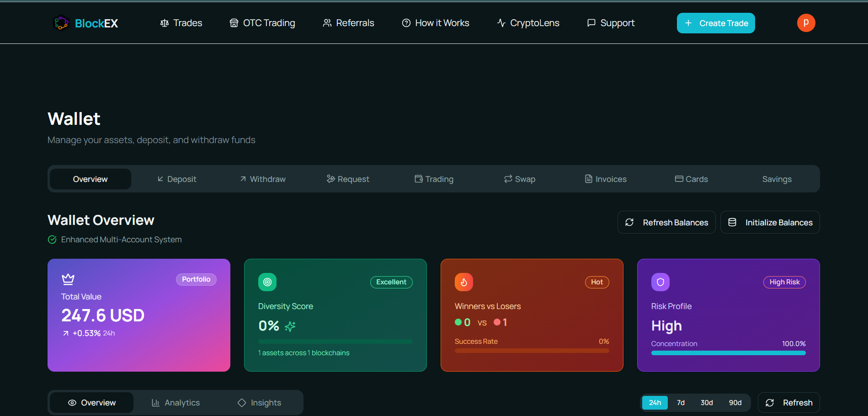
Task: Open OTC Trading page
Action: tap(262, 23)
